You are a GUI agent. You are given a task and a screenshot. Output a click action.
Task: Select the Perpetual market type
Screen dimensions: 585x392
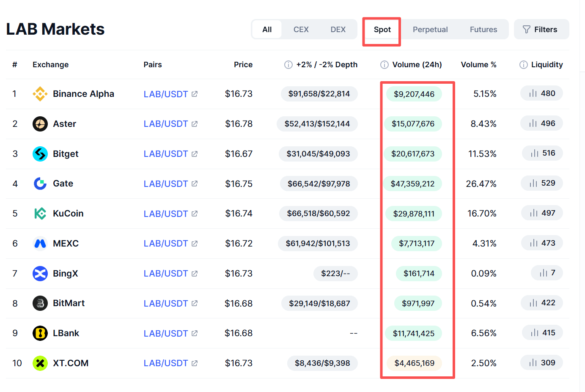click(x=430, y=30)
